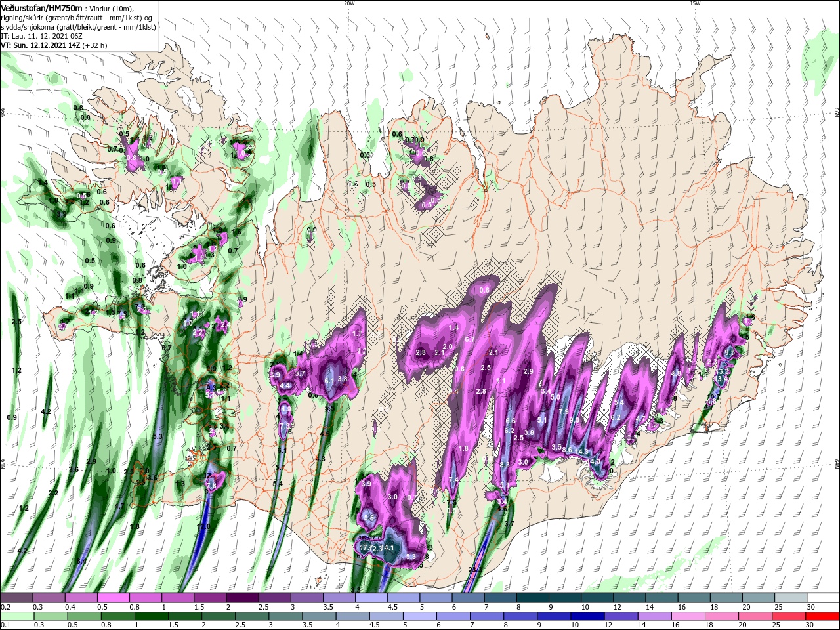Pick the top-scale lavender swatch between 4 and 4.5
This screenshot has height=630, width=840.
click(371, 598)
